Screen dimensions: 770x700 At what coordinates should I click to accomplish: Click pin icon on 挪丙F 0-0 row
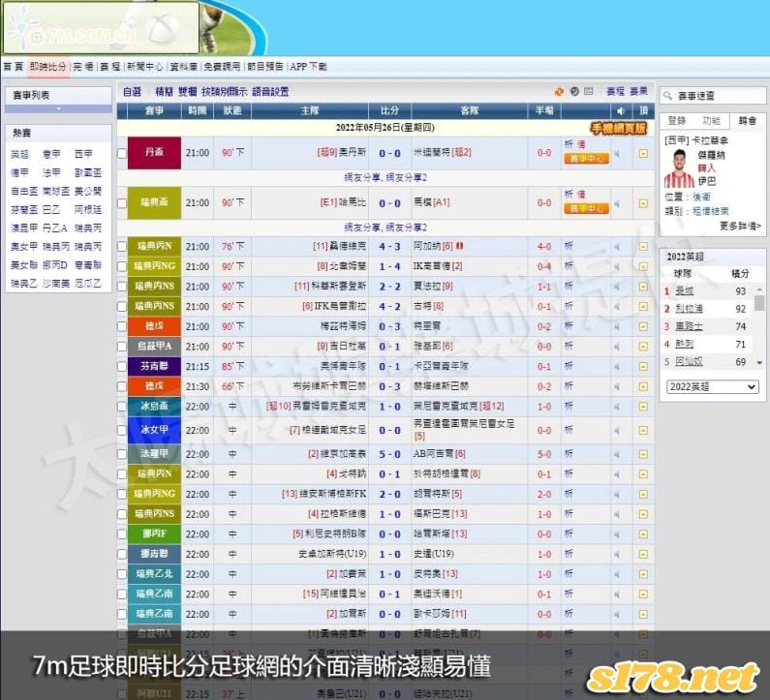[643, 534]
